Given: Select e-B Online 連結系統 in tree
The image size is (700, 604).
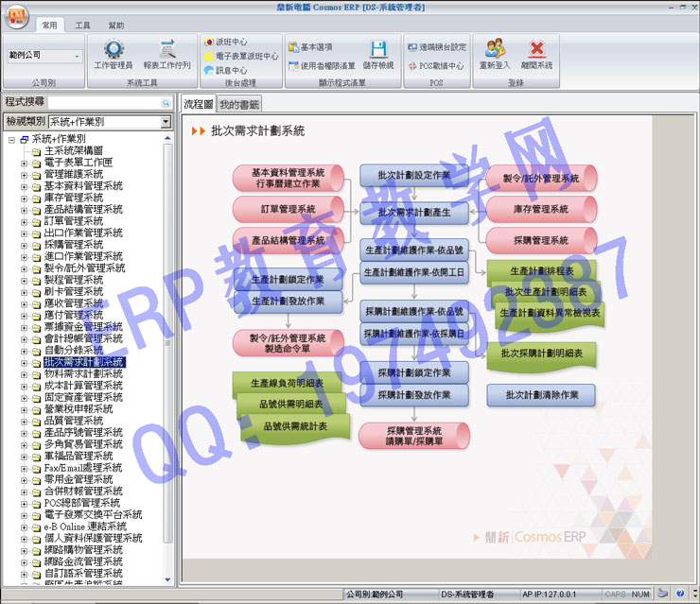Looking at the screenshot, I should (x=85, y=526).
